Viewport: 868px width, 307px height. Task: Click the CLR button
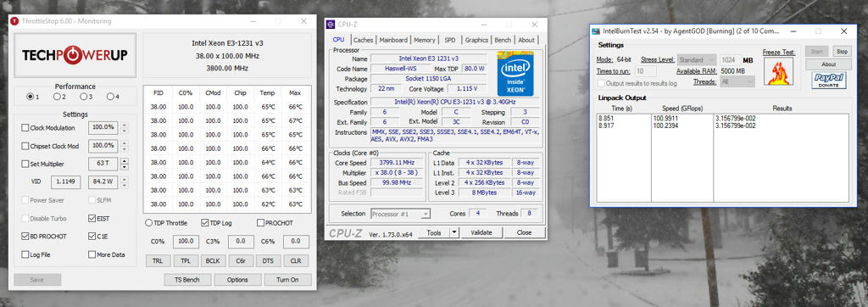(x=296, y=261)
